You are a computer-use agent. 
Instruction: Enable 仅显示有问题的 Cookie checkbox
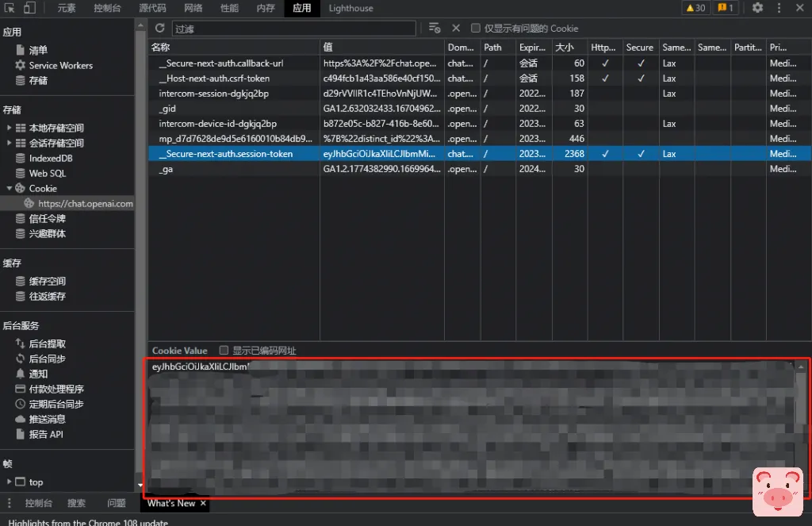[x=476, y=28]
